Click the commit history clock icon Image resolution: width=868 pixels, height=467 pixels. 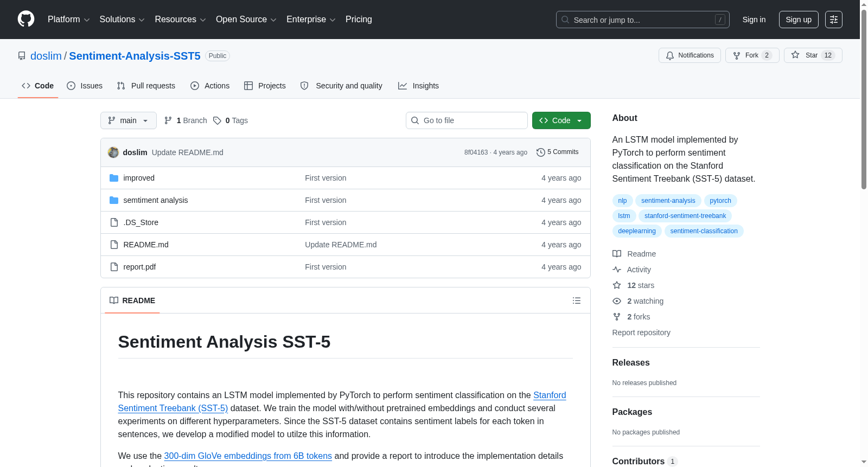(x=540, y=152)
